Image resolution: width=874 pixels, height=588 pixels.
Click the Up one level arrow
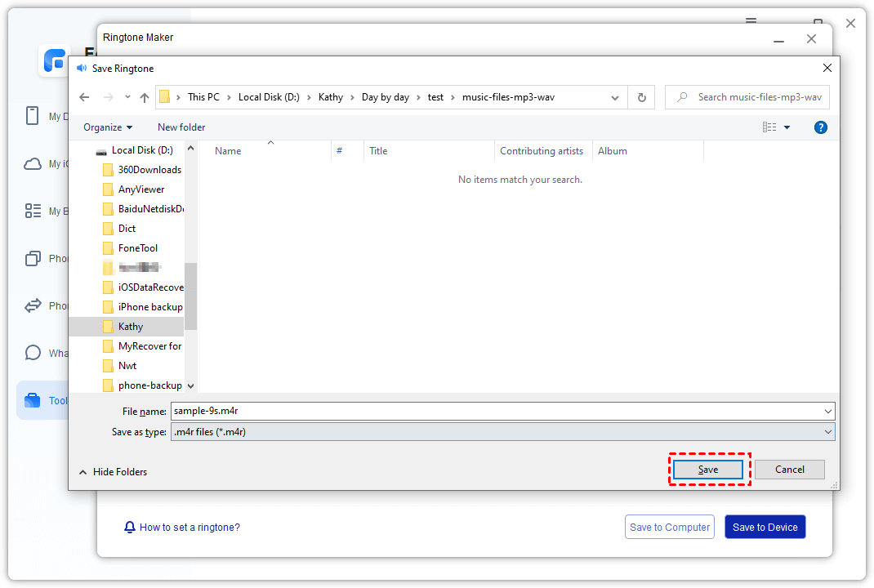pyautogui.click(x=145, y=97)
